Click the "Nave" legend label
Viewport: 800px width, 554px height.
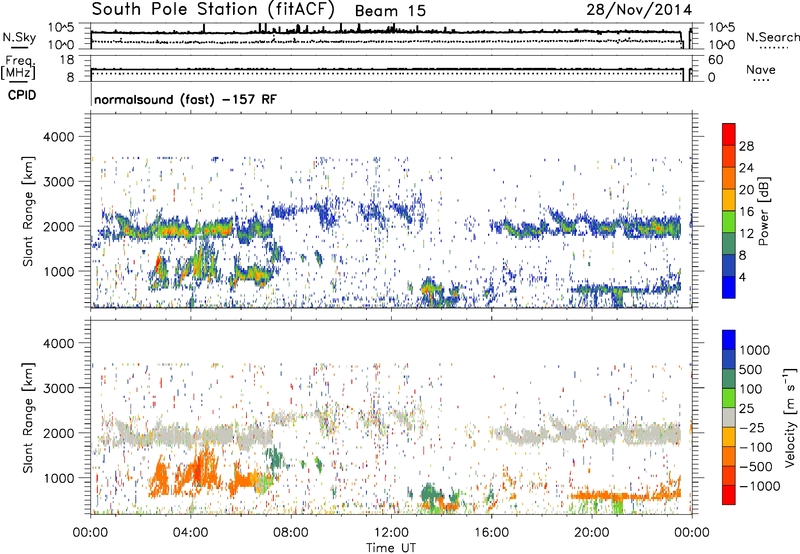[x=761, y=69]
